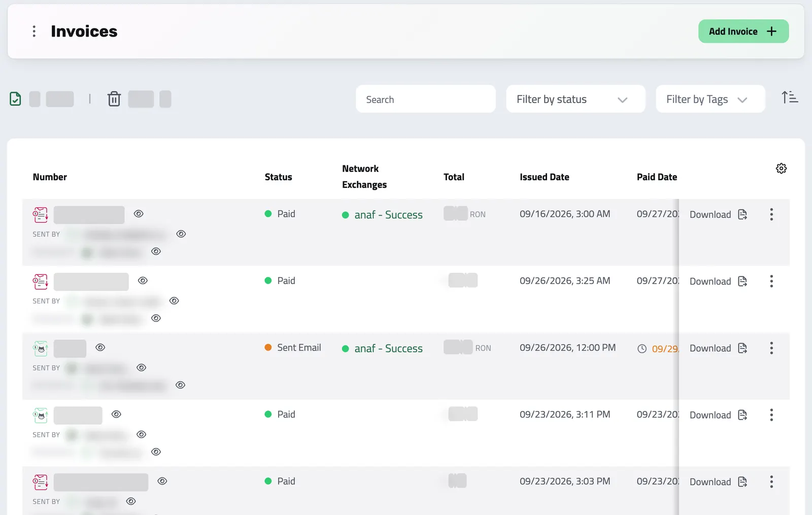812x515 pixels.
Task: Click the clock icon beside orange 09/29 date
Action: [x=642, y=349]
